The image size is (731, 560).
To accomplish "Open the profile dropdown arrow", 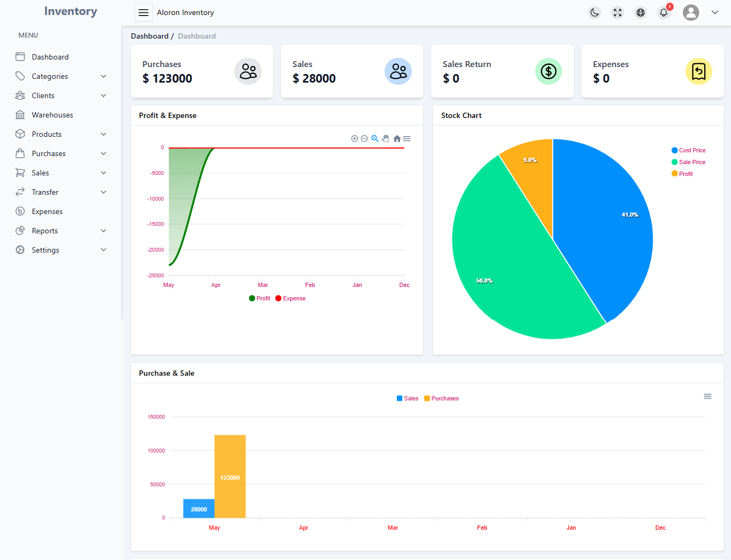I will (x=714, y=12).
